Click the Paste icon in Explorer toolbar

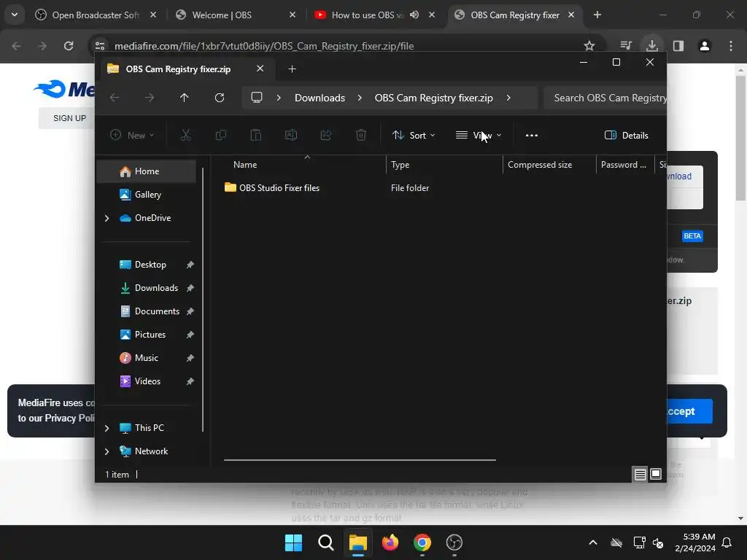pyautogui.click(x=256, y=135)
